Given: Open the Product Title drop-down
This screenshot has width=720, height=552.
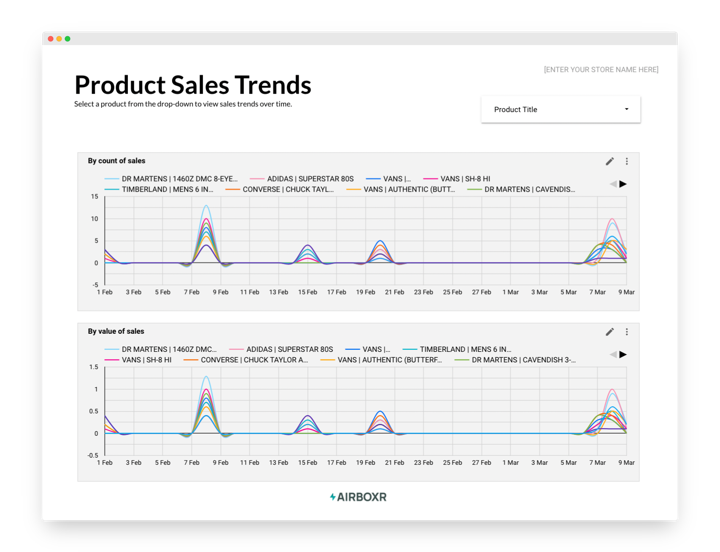Looking at the screenshot, I should (x=561, y=109).
